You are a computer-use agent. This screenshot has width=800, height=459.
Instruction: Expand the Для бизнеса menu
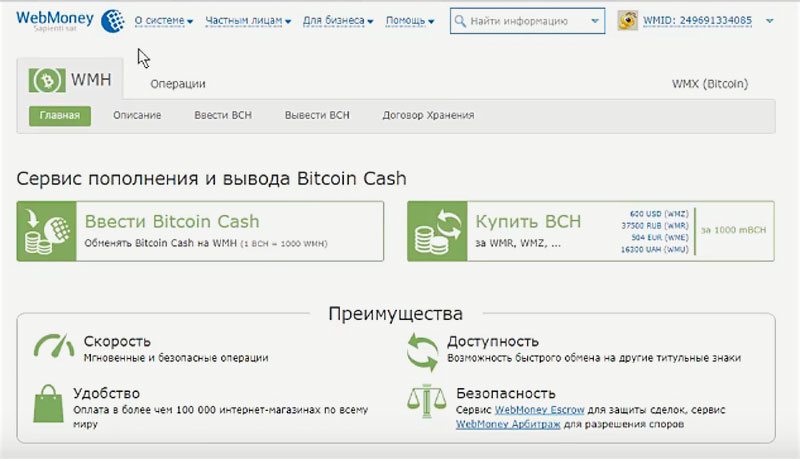338,21
